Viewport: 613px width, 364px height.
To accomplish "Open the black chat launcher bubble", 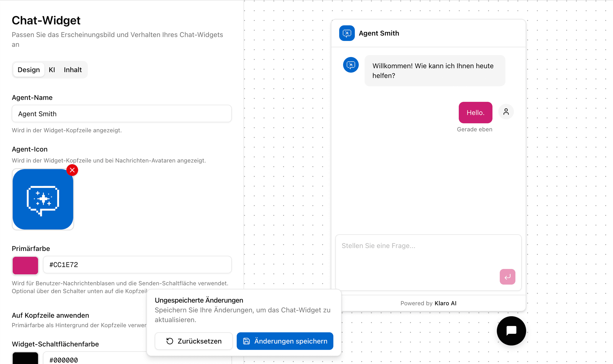I will coord(511,331).
